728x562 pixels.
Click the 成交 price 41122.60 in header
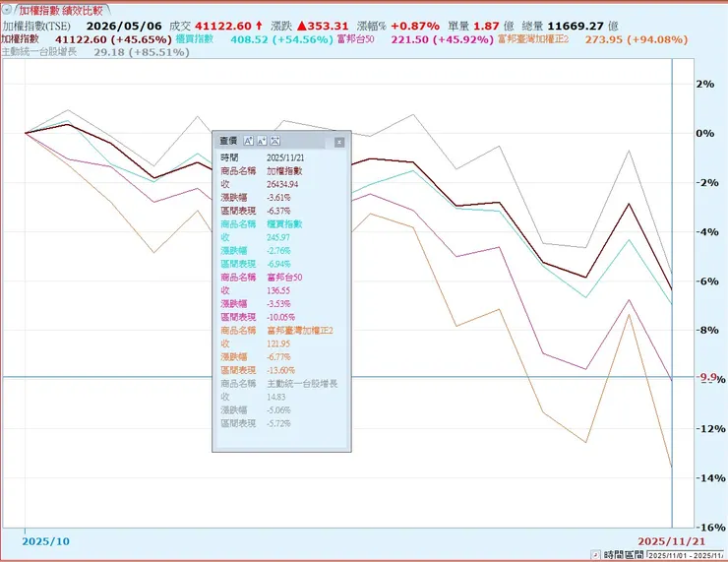[x=223, y=26]
